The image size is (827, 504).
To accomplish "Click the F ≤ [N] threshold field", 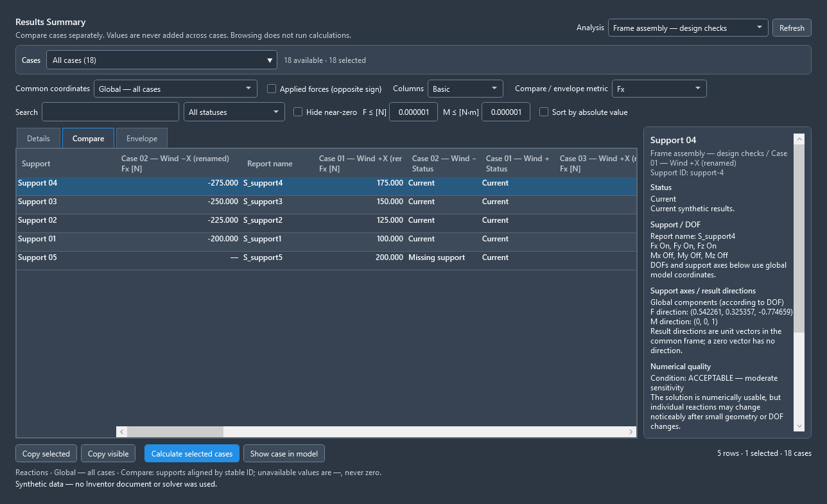I will 413,112.
